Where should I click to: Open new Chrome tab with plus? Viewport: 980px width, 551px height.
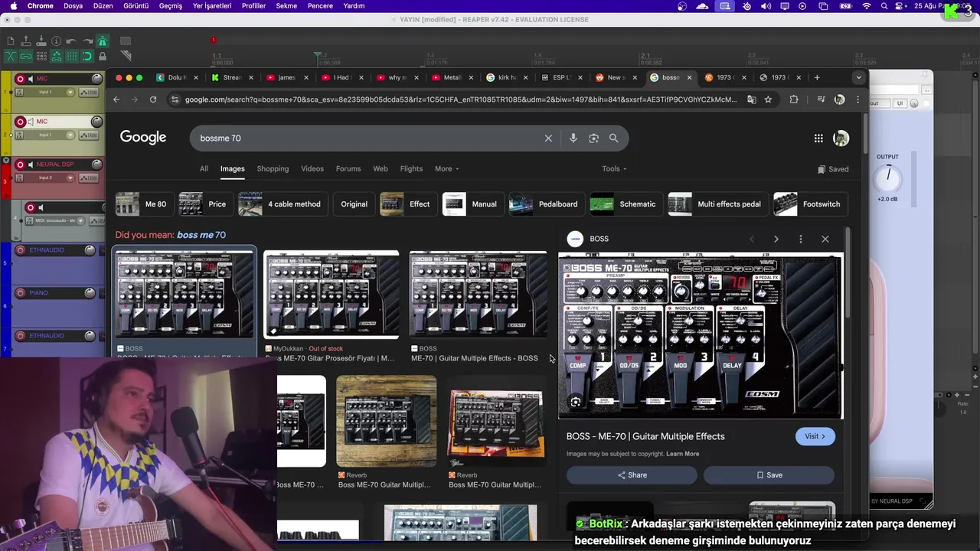[817, 77]
